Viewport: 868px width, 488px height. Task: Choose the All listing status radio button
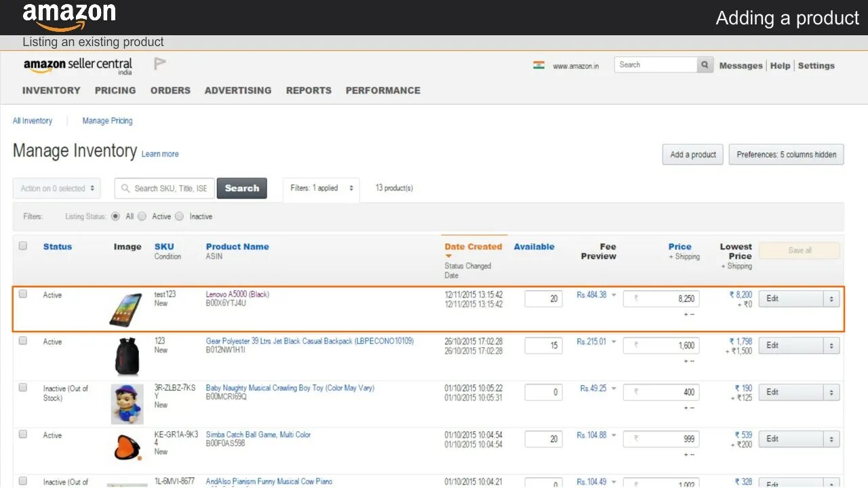pyautogui.click(x=115, y=216)
